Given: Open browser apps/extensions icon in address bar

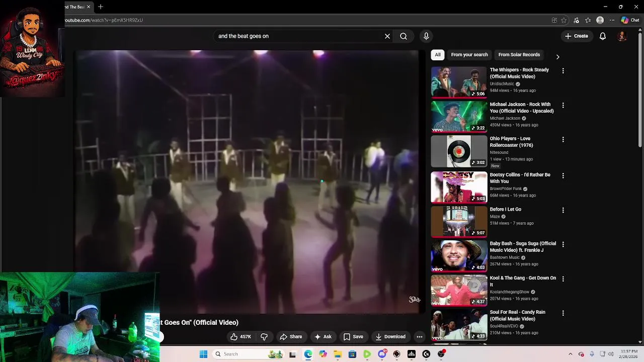Looking at the screenshot, I should point(554,20).
